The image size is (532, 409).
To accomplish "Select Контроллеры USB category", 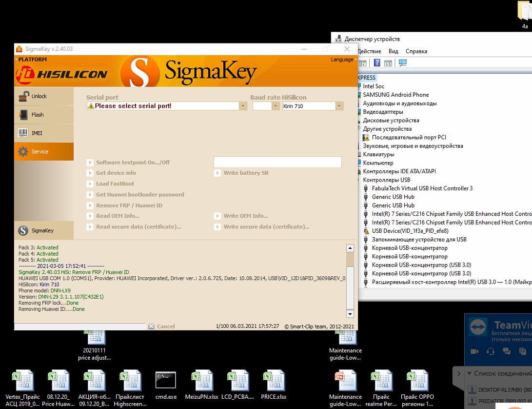I will coord(387,180).
